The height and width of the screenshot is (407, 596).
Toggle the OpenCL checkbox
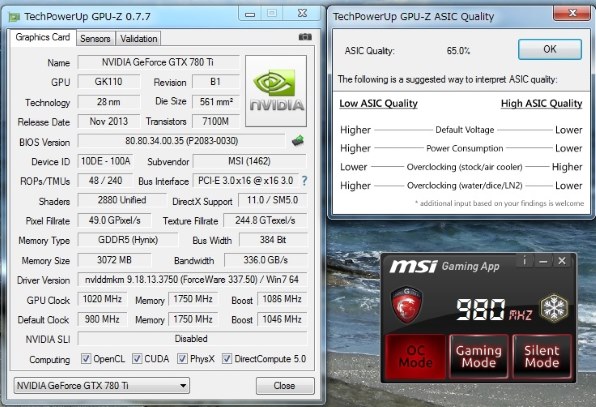[x=86, y=358]
